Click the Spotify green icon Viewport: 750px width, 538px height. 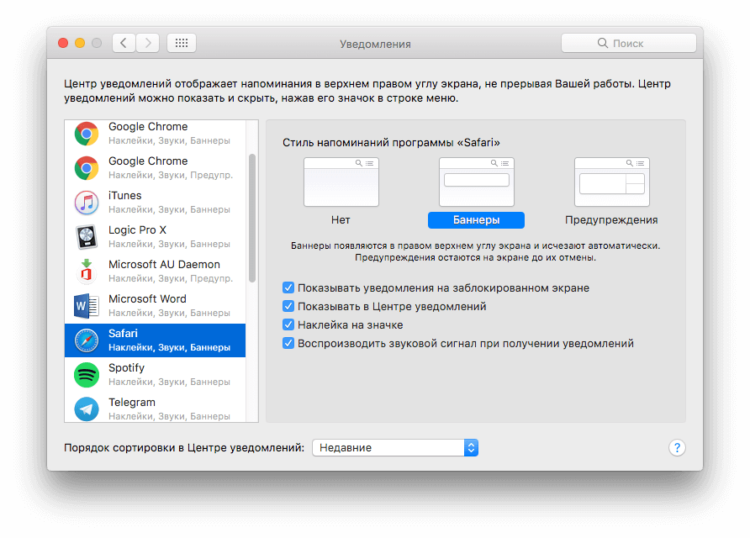click(x=87, y=374)
